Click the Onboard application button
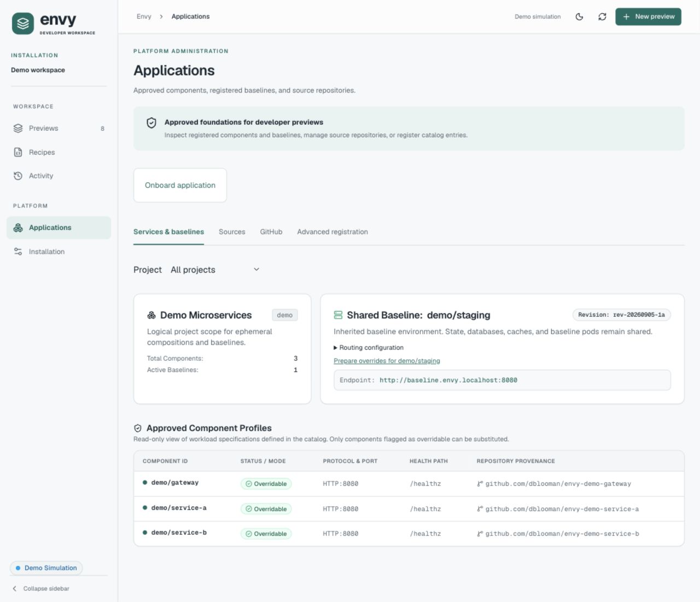Screen dimensions: 700x602 pos(180,186)
